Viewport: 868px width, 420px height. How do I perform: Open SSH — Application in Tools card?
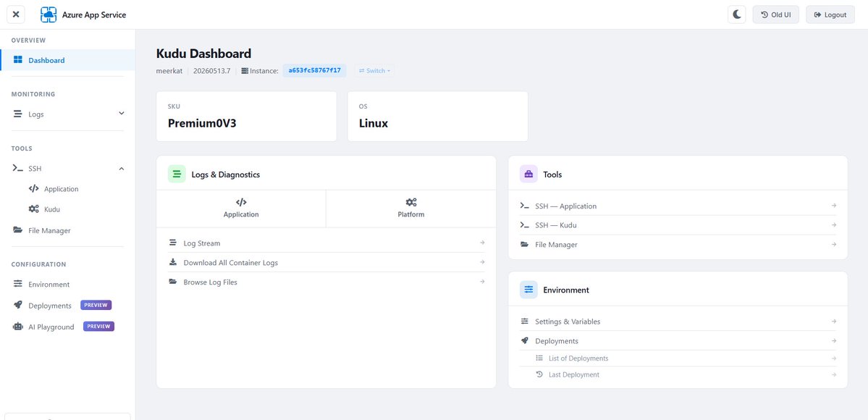[678, 206]
